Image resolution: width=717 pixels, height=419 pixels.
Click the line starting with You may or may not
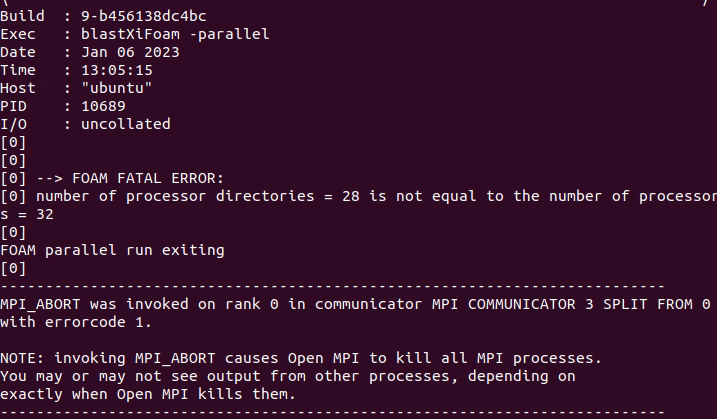click(287, 376)
